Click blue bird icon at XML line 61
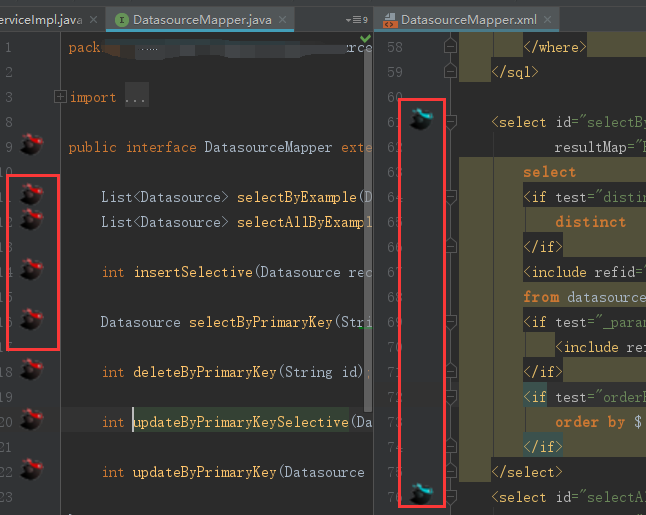 tap(422, 119)
